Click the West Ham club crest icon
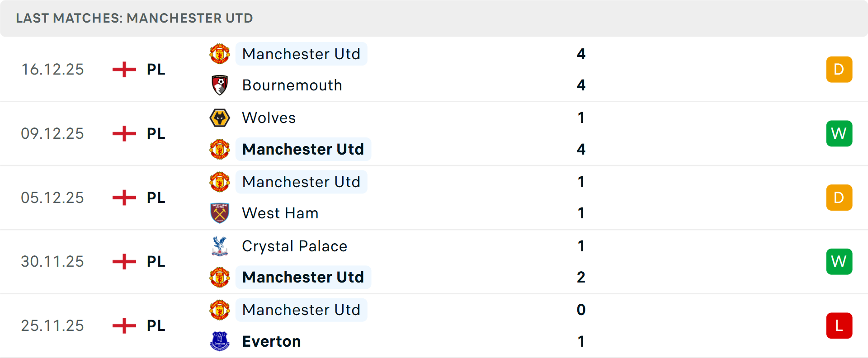The height and width of the screenshot is (358, 868). [220, 213]
